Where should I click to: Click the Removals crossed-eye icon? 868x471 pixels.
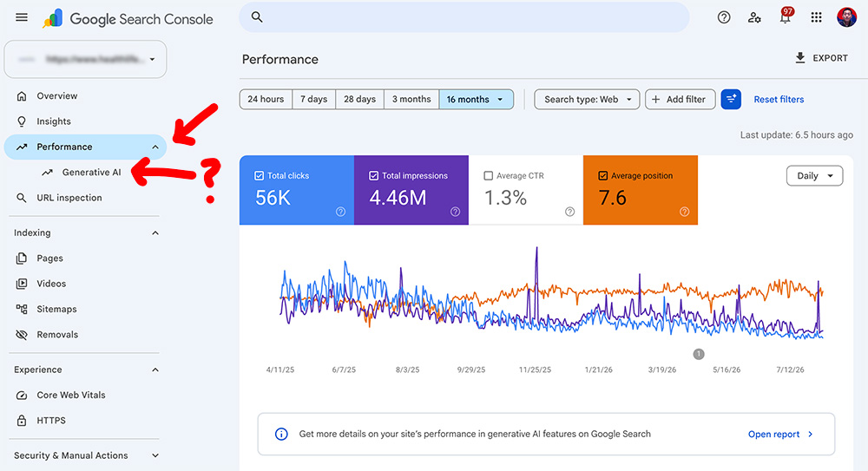coord(22,334)
